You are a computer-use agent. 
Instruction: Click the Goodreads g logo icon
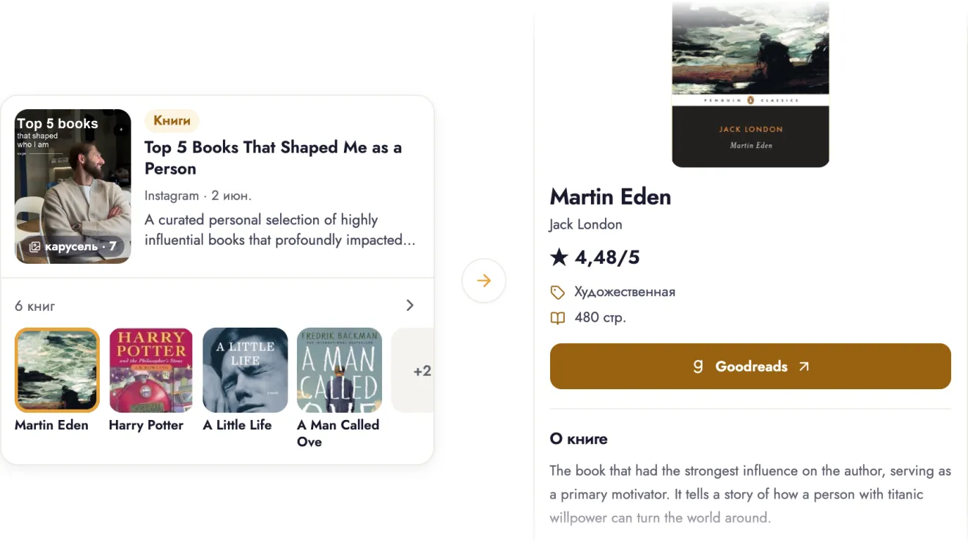pyautogui.click(x=698, y=366)
